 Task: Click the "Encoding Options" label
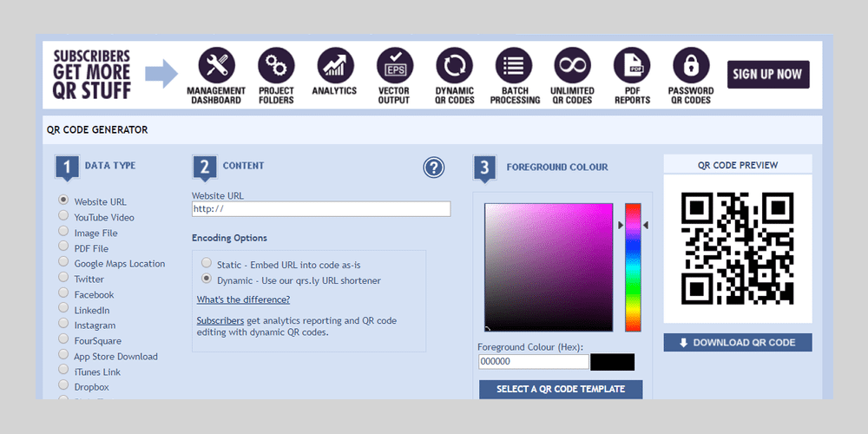coord(229,238)
